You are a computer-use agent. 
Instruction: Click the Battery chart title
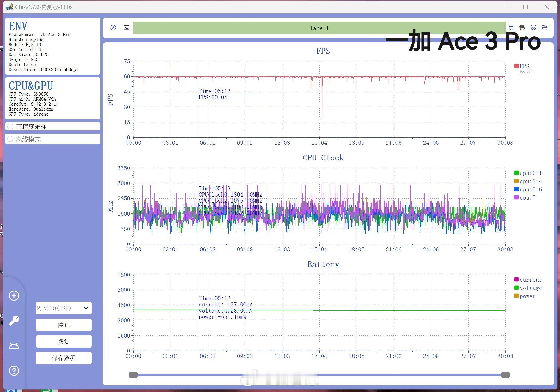tap(323, 264)
